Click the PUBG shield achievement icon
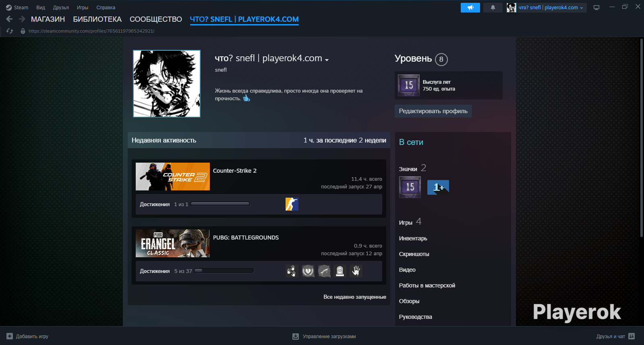The image size is (644, 345). point(308,271)
